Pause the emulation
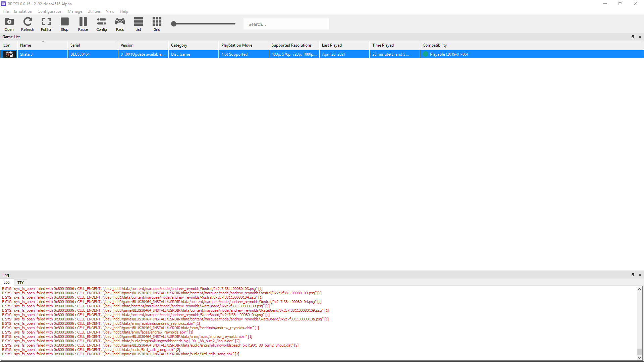This screenshot has width=644, height=362. click(x=83, y=24)
